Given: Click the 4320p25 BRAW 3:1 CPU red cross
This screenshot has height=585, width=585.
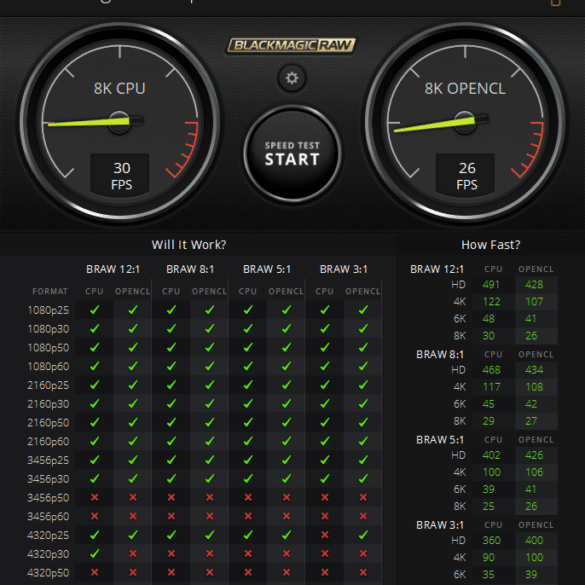Looking at the screenshot, I should click(325, 535).
